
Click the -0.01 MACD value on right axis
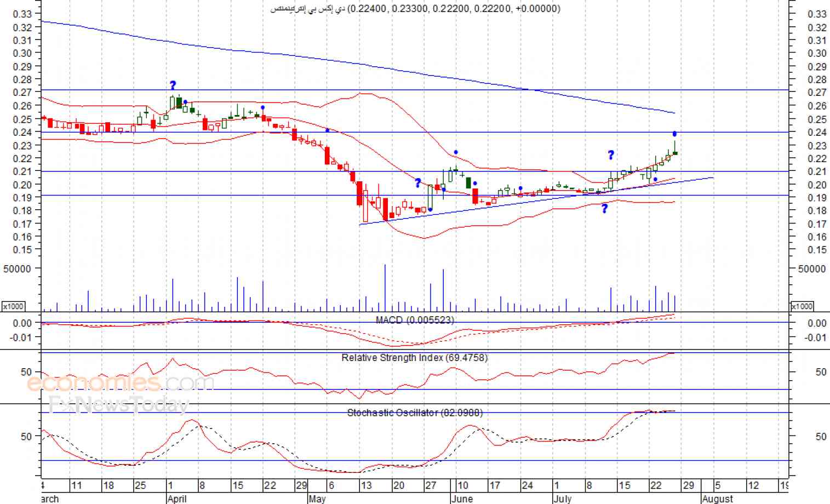pos(816,337)
